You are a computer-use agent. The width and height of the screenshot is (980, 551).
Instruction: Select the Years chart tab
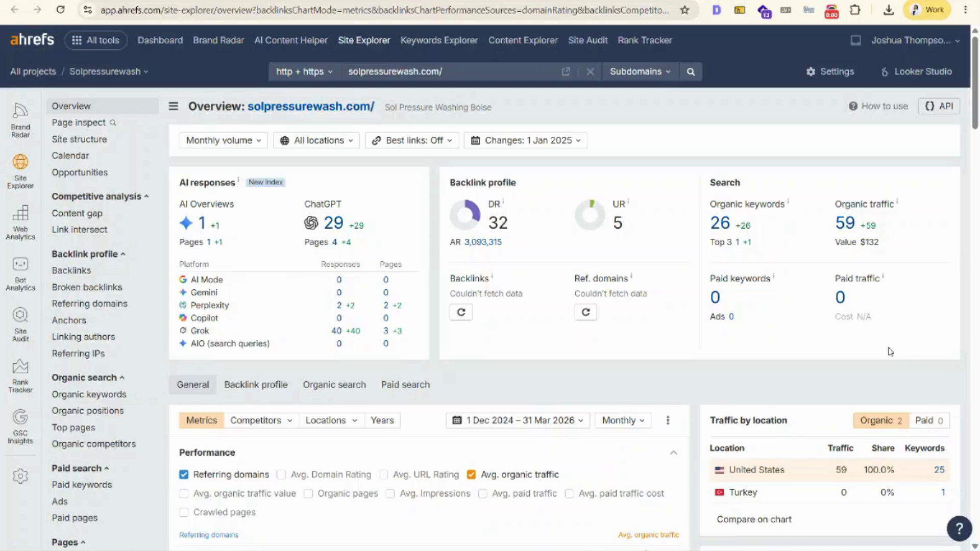click(x=382, y=420)
